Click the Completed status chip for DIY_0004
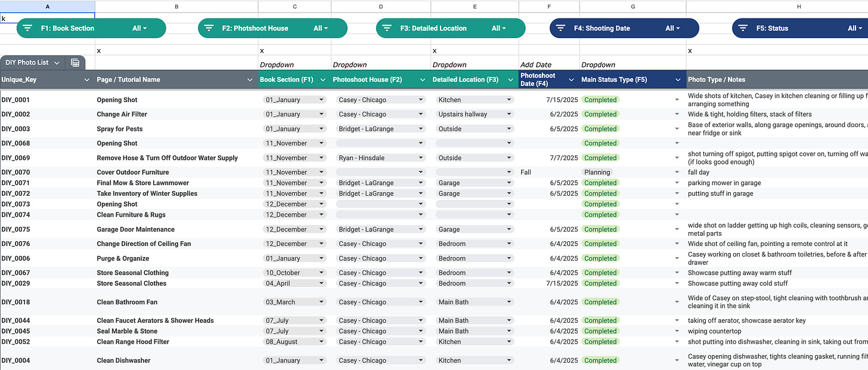Screen dimensions: 868x370 pyautogui.click(x=600, y=360)
